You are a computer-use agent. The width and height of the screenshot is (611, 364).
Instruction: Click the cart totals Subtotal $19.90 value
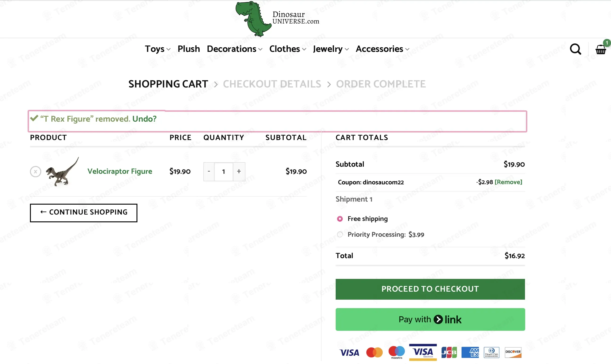pos(514,164)
